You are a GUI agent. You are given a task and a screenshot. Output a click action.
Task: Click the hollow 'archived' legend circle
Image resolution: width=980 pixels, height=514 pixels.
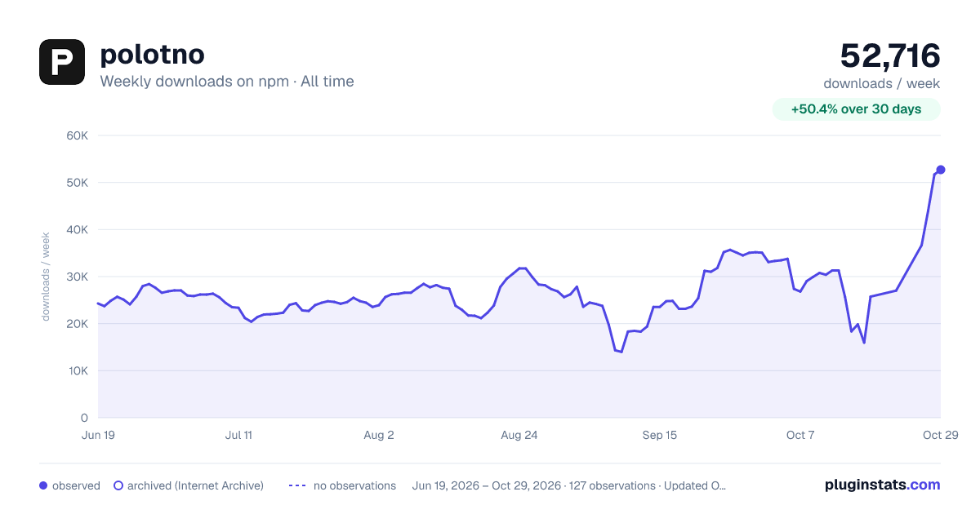click(x=118, y=485)
